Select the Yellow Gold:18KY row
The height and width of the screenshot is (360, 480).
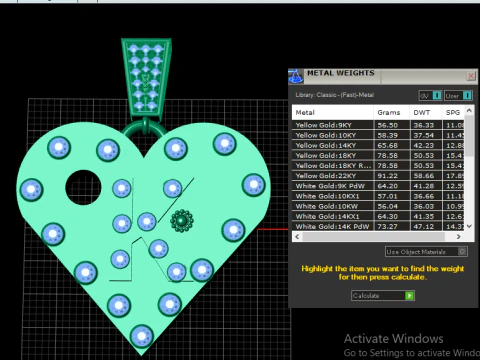[x=378, y=155]
